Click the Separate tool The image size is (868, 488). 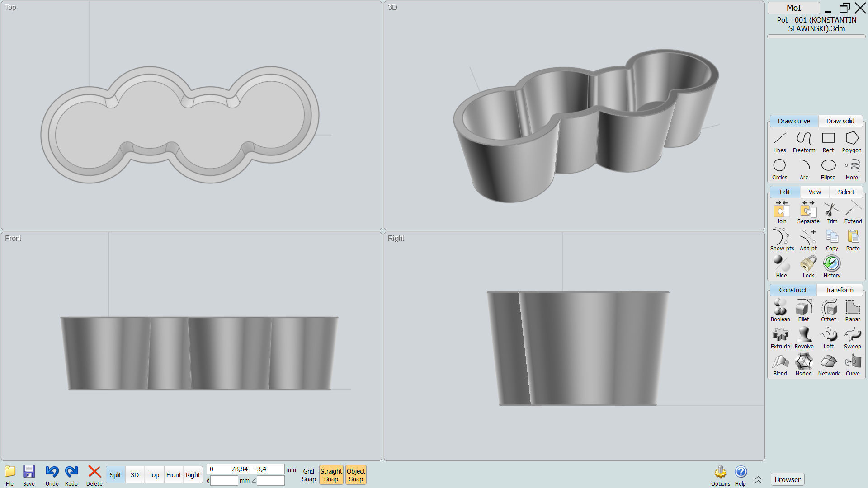tap(808, 213)
